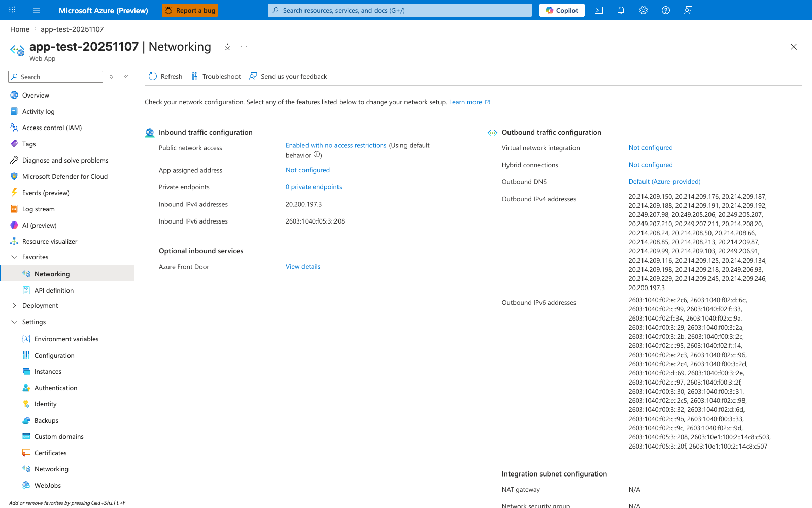This screenshot has height=508, width=812.
Task: Click the Environment variables icon
Action: coord(26,339)
